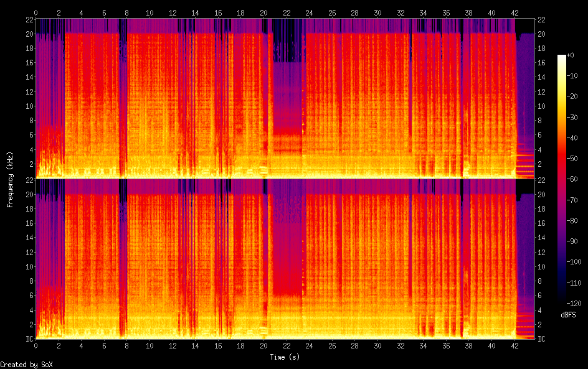Click the "DC" label at the bottom-right of the lower channel
Image resolution: width=588 pixels, height=369 pixels.
[x=541, y=339]
